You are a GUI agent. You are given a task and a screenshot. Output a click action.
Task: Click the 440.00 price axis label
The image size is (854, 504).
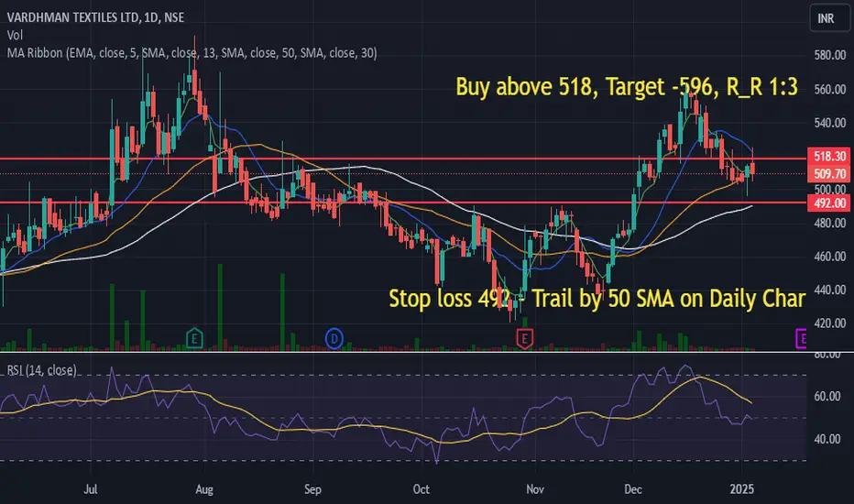pyautogui.click(x=830, y=290)
